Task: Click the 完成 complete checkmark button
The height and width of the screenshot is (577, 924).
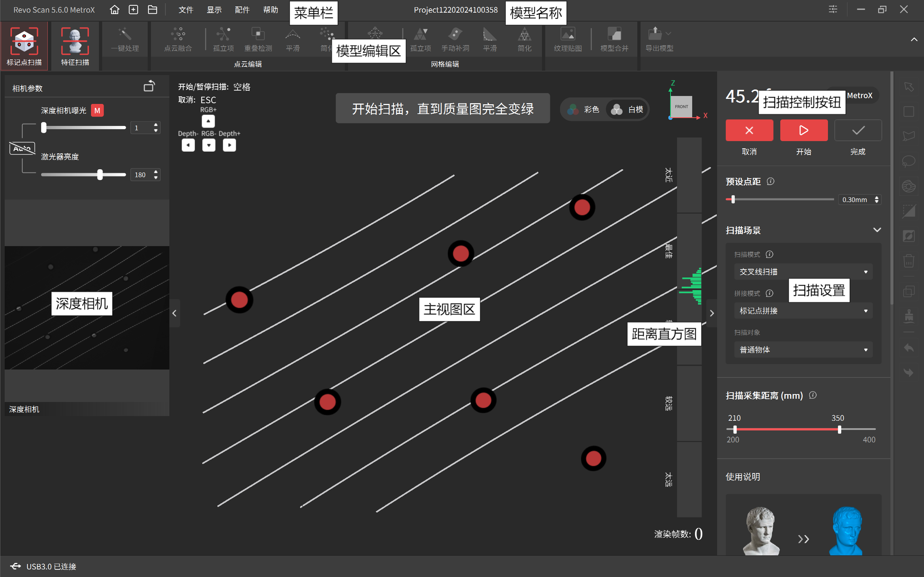Action: pos(858,130)
